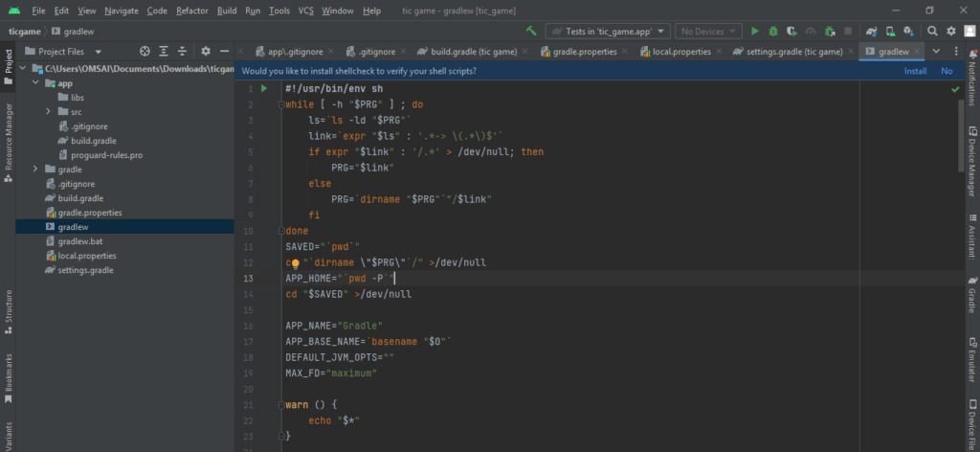Select gradlew.bat in the project tree
Viewport: 980px width, 452px height.
(80, 241)
